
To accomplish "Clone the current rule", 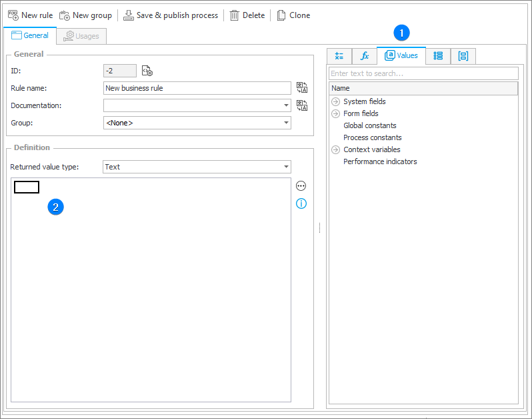I will [x=294, y=15].
